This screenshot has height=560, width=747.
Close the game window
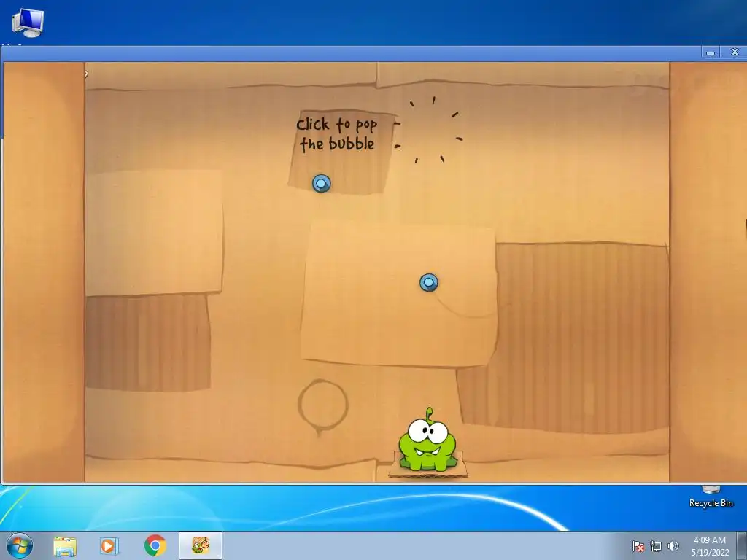tap(734, 52)
